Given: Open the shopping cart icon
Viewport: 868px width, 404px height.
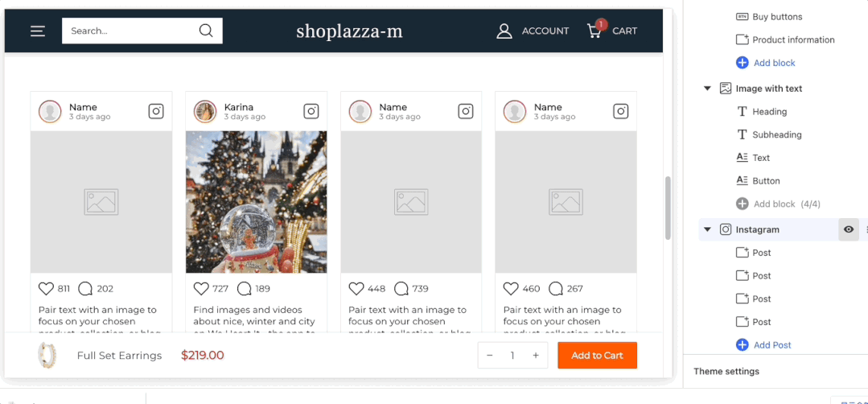Looking at the screenshot, I should click(x=594, y=31).
